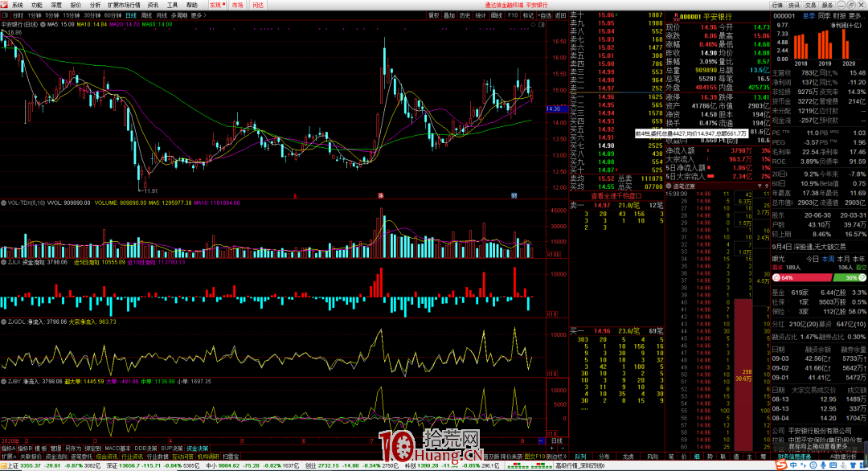Open the 综合资讯 bottom tab
The width and height of the screenshot is (868, 471).
pos(106,457)
